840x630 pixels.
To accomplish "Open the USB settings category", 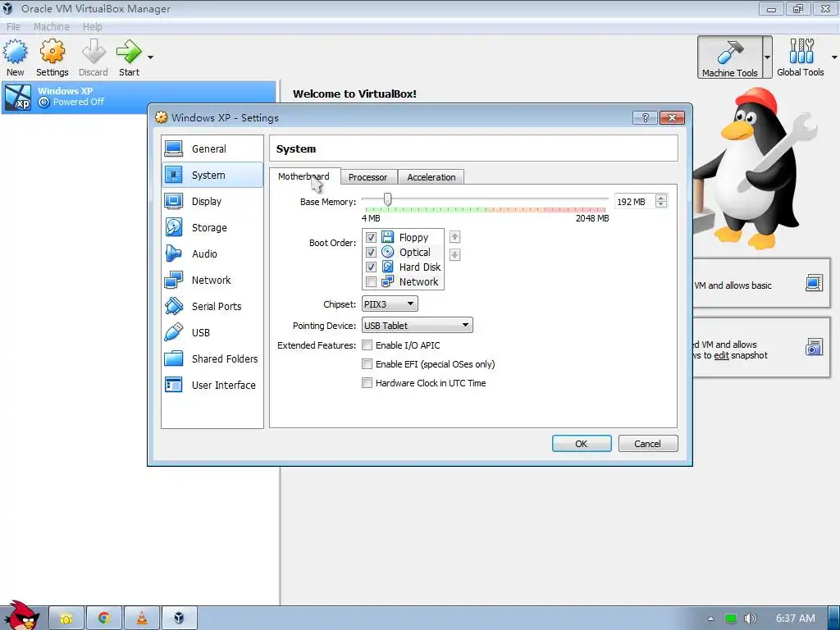I will tap(212, 333).
